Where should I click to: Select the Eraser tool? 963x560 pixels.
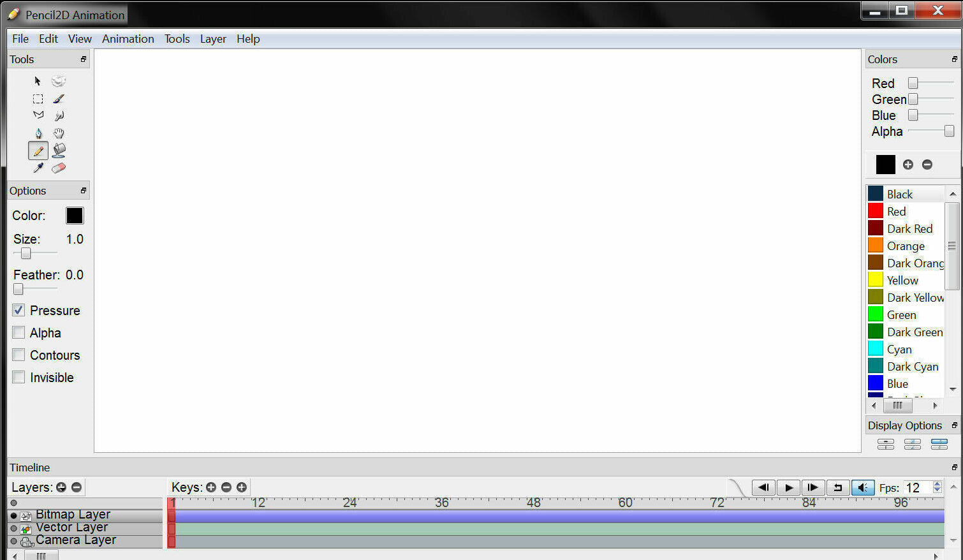(59, 168)
